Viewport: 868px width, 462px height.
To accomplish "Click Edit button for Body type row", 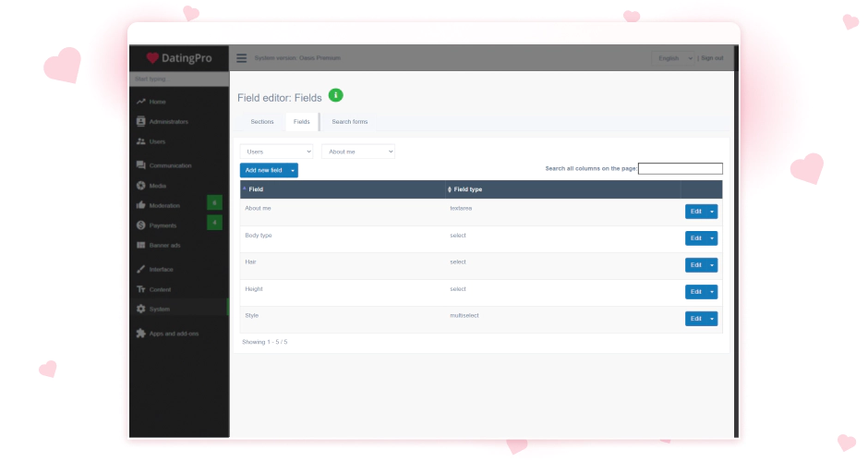I will click(x=696, y=238).
